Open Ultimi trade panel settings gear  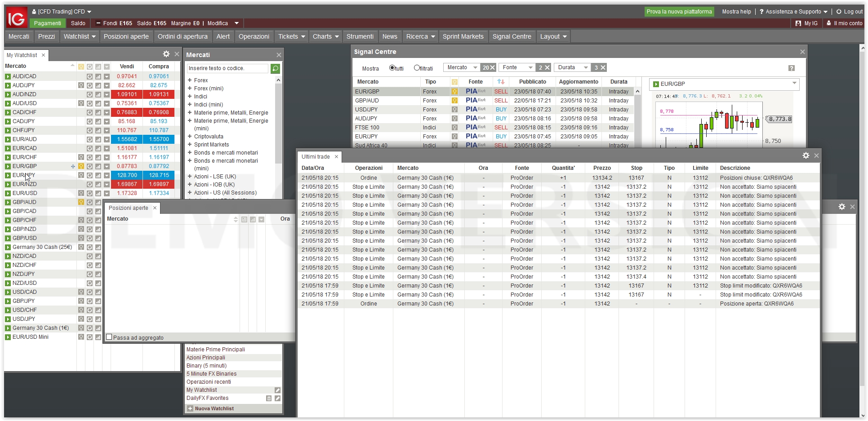tap(806, 155)
